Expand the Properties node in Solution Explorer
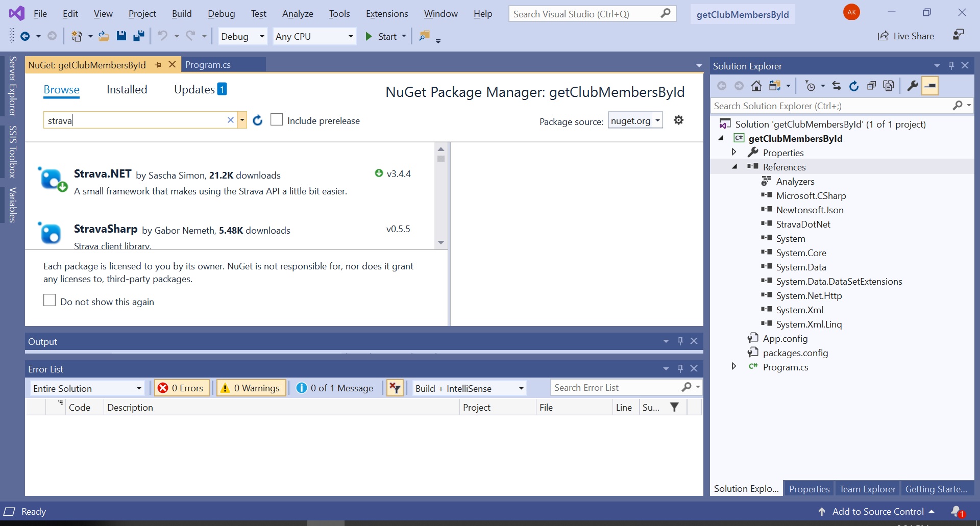 click(x=734, y=152)
